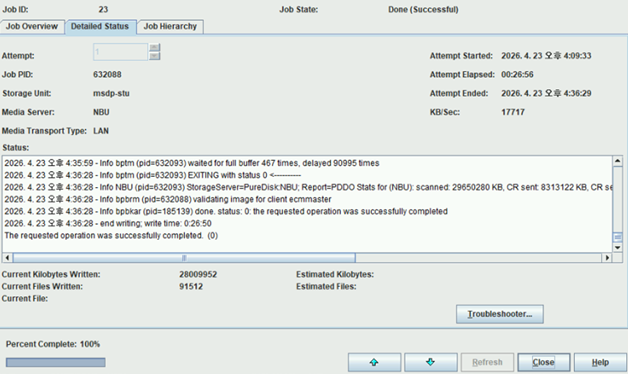Click the Job ID value 23
This screenshot has height=374, width=628.
tap(103, 9)
